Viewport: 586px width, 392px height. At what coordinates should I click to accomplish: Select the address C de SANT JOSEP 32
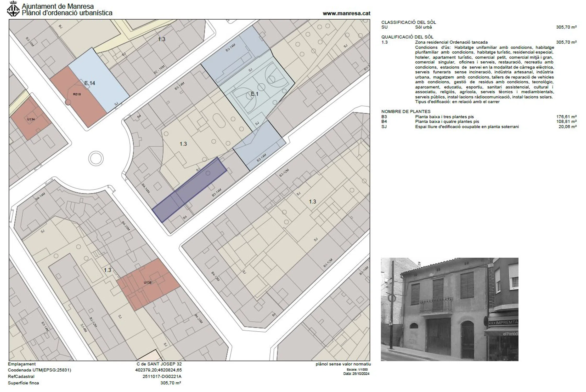[159, 364]
